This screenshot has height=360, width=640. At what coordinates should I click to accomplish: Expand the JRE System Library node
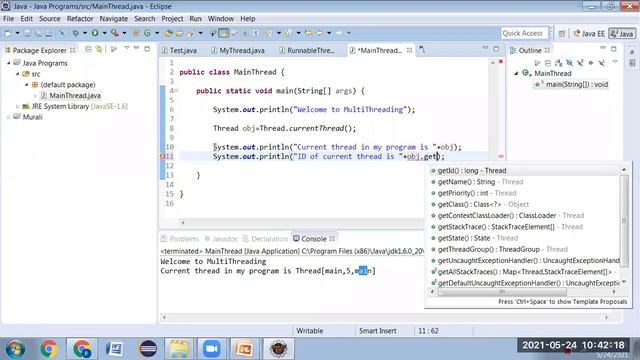(x=18, y=106)
